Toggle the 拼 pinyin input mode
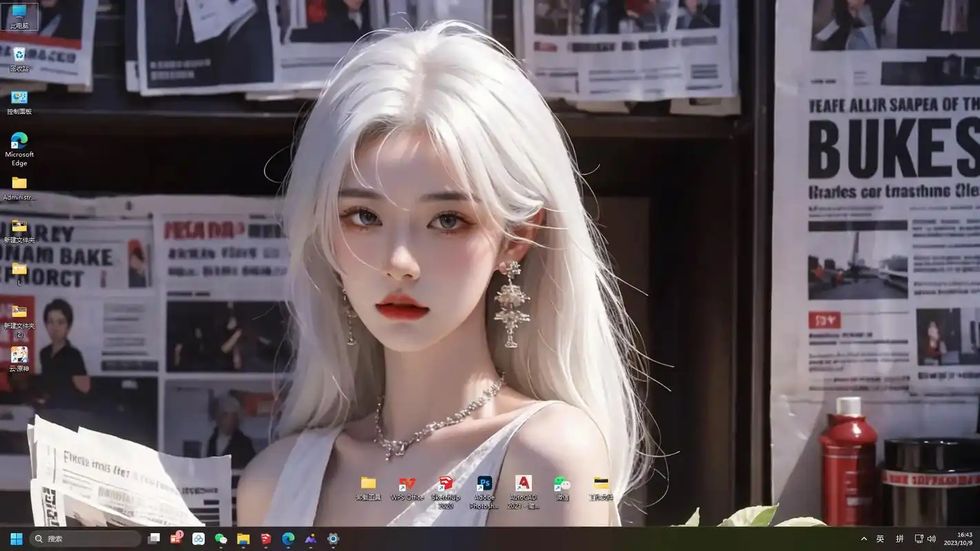Viewport: 980px width, 551px height. click(x=899, y=539)
